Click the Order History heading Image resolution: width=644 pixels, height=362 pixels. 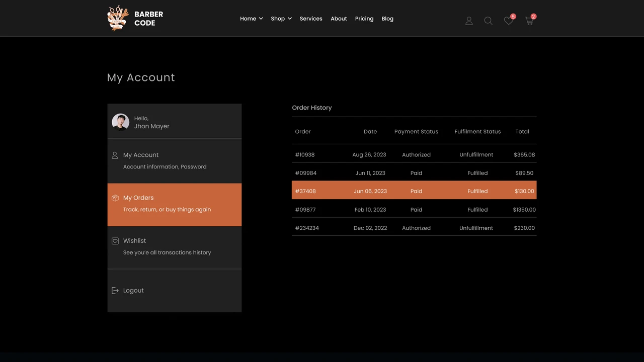click(312, 108)
